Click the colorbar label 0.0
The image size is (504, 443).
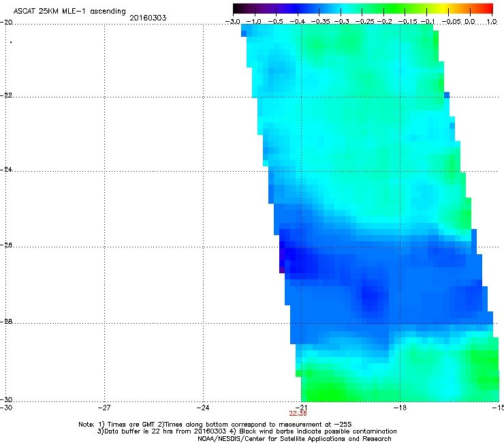(x=470, y=22)
